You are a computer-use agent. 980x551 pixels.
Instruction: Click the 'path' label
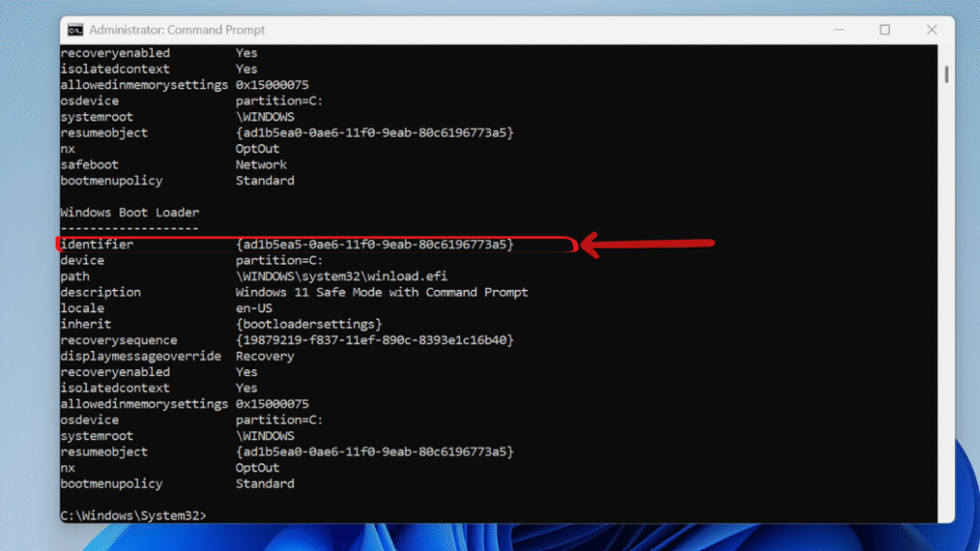point(75,276)
